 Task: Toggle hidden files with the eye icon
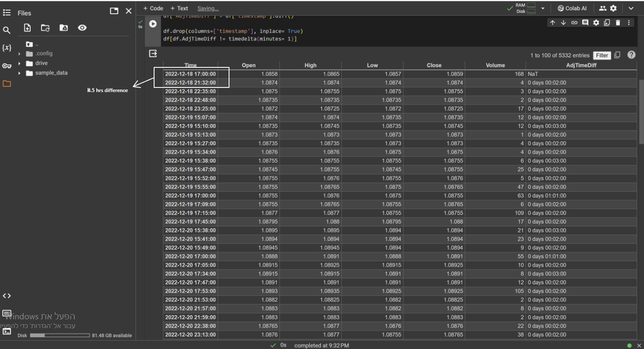click(x=82, y=28)
